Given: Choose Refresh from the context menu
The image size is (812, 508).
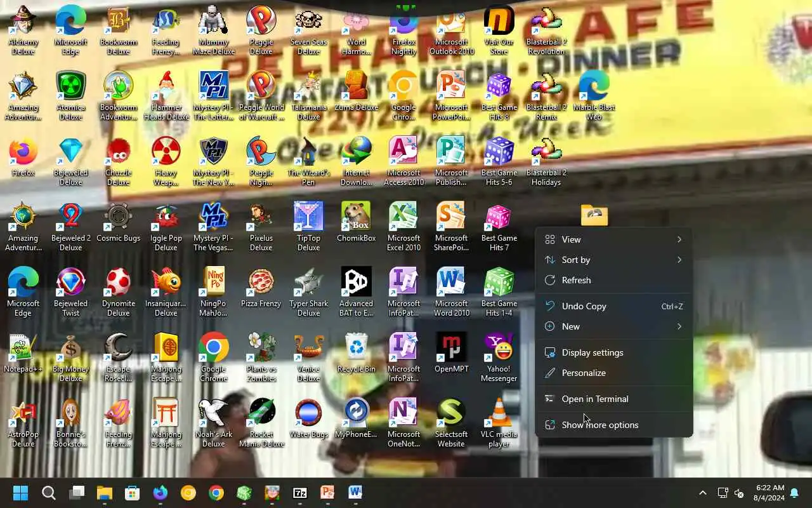Looking at the screenshot, I should pyautogui.click(x=613, y=280).
